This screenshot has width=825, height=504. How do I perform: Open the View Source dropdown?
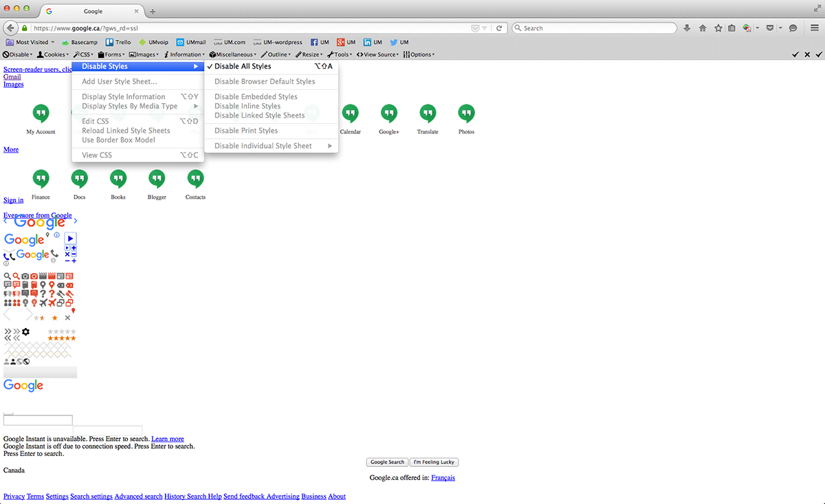pos(378,54)
